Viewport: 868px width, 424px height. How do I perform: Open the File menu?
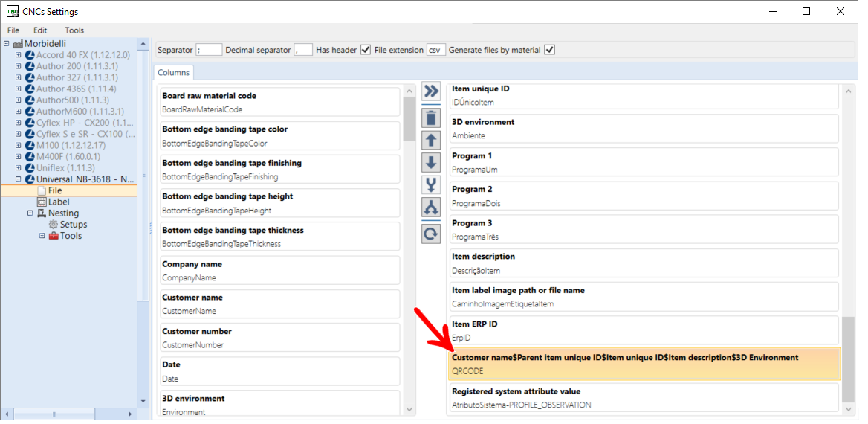tap(13, 30)
